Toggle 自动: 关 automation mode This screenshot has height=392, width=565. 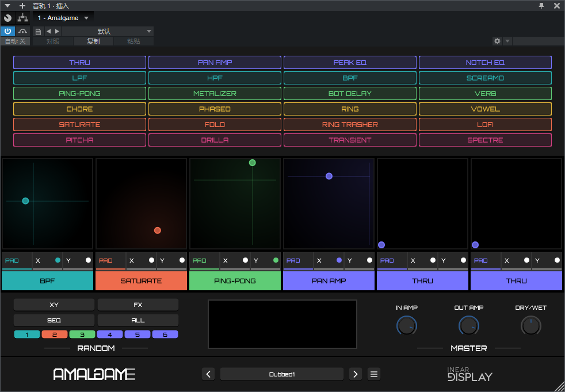15,41
